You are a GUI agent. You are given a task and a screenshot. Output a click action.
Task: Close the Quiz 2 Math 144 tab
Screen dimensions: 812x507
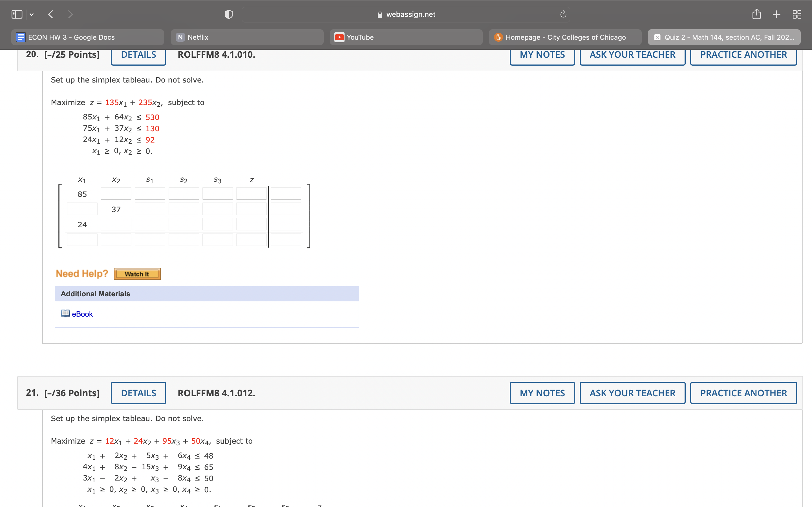click(x=657, y=37)
